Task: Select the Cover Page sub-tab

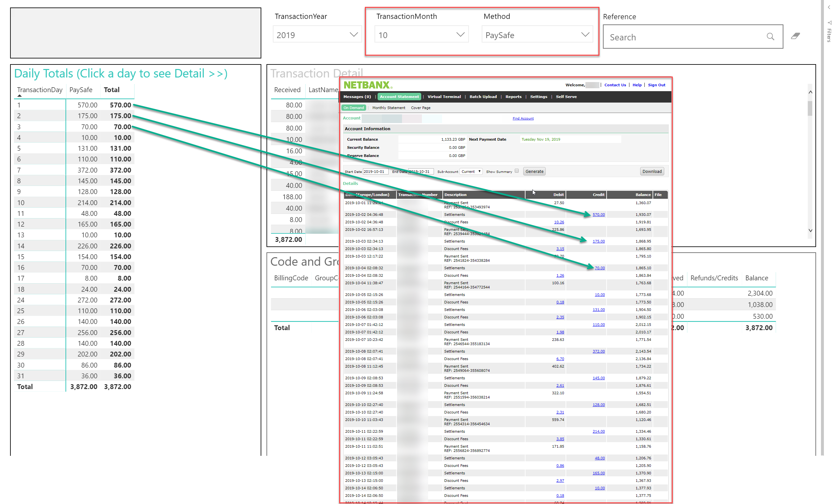Action: pyautogui.click(x=421, y=108)
